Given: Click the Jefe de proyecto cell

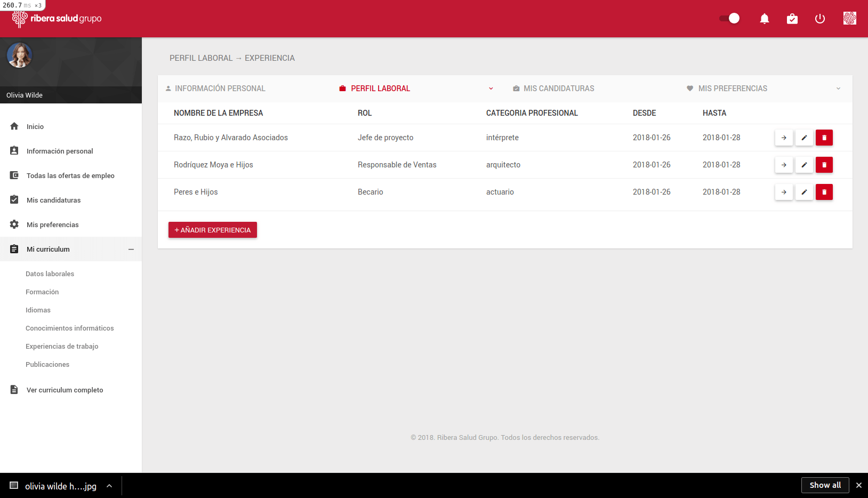Looking at the screenshot, I should 385,138.
